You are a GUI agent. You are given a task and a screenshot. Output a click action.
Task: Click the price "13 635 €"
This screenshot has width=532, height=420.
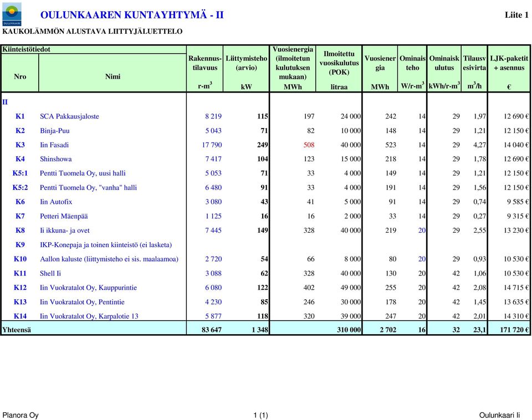516,302
